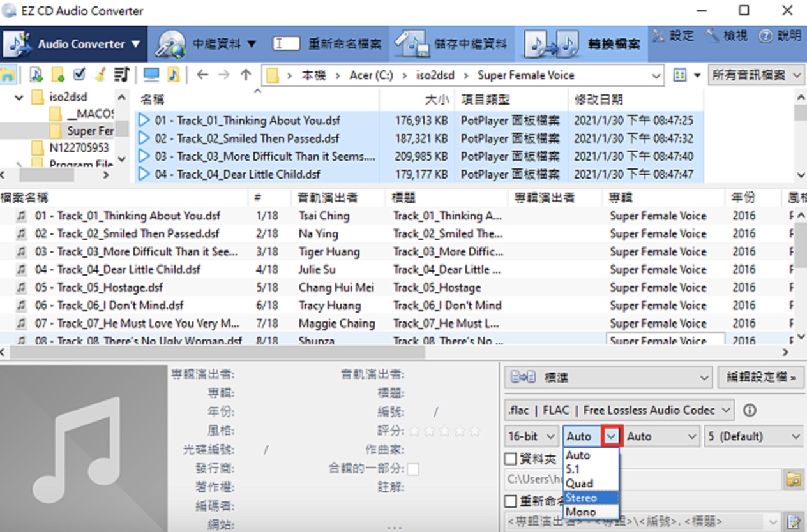Choose Stereo in the open channels list
The width and height of the screenshot is (807, 532).
(x=591, y=498)
